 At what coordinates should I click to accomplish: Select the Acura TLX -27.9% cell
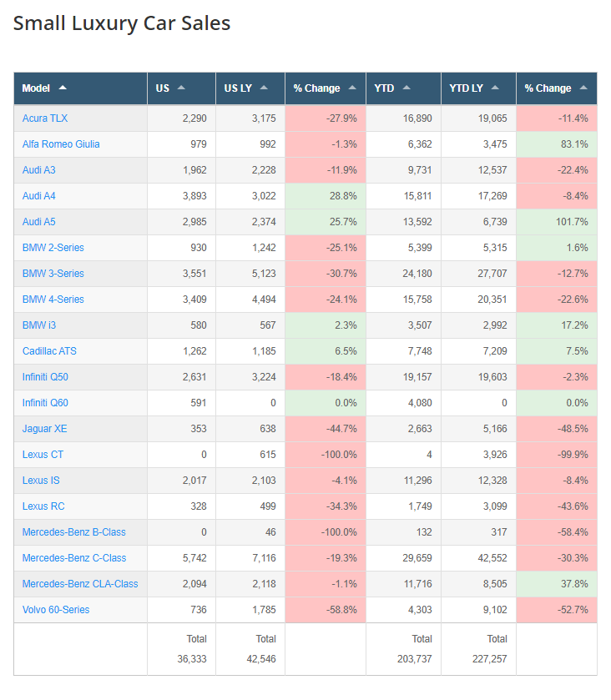point(326,118)
